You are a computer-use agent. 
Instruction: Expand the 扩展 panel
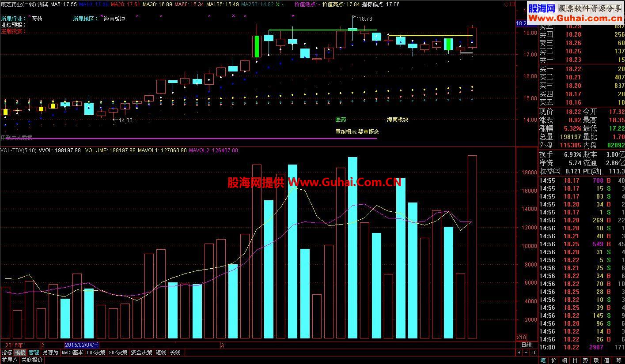9,360
